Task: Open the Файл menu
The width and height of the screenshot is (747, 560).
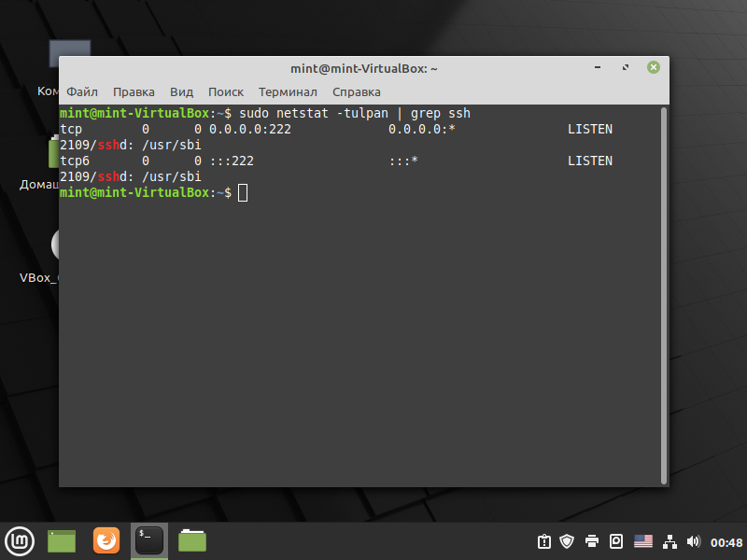Action: (82, 91)
